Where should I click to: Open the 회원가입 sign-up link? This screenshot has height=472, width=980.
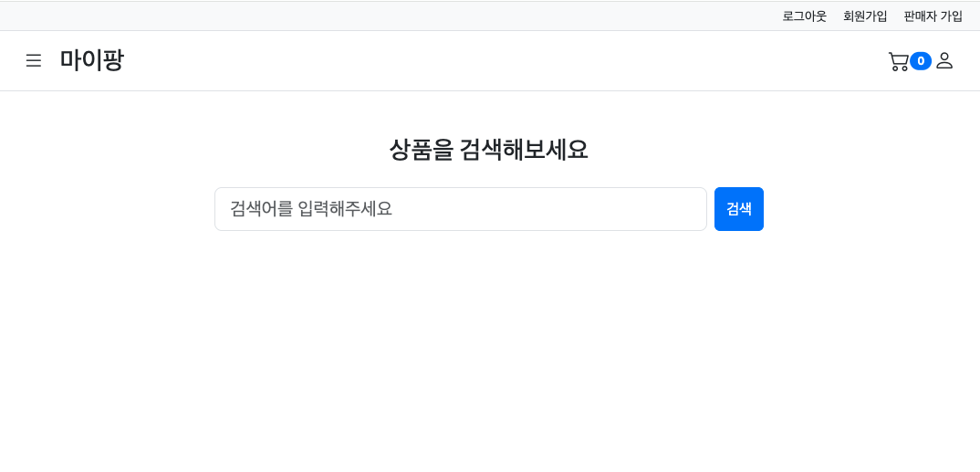point(865,16)
